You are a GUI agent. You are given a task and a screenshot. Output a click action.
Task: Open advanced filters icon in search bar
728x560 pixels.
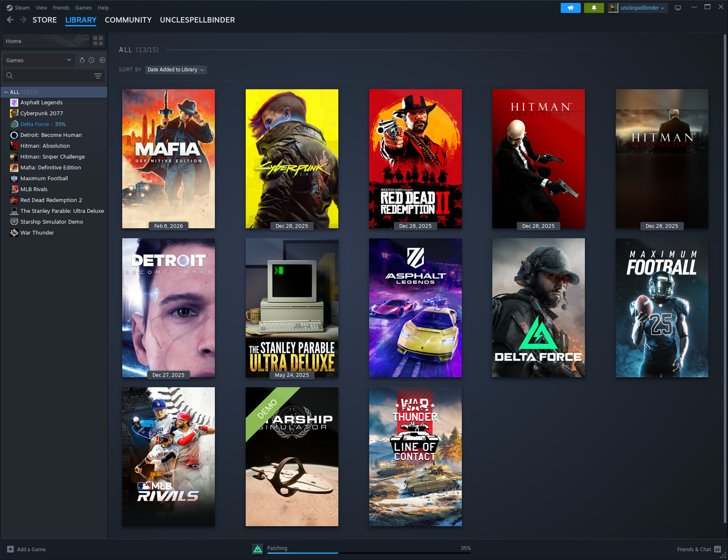point(98,76)
